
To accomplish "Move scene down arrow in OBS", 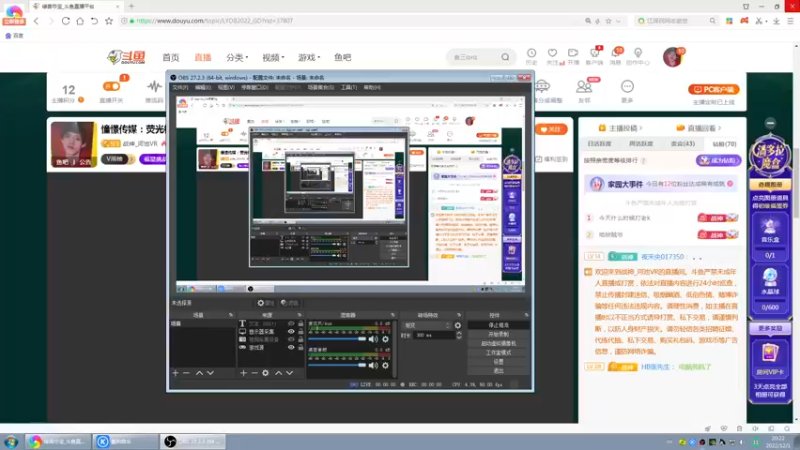I will [210, 373].
